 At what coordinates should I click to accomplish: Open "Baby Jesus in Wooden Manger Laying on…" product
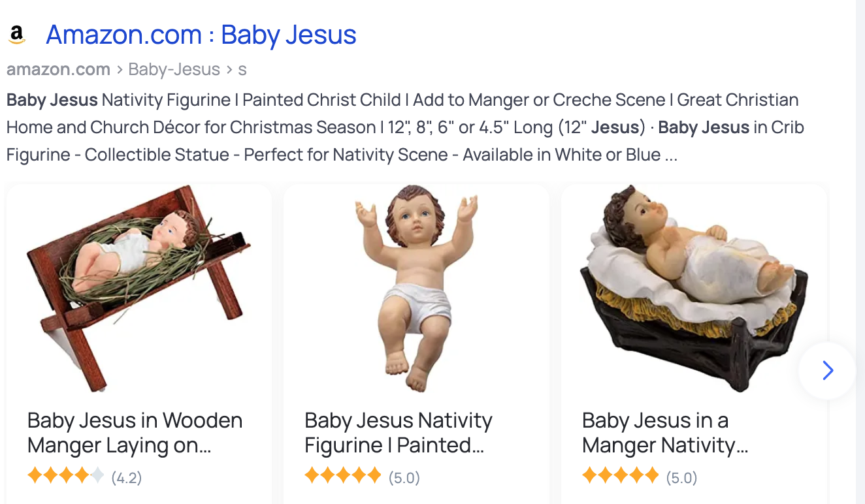[x=135, y=433]
